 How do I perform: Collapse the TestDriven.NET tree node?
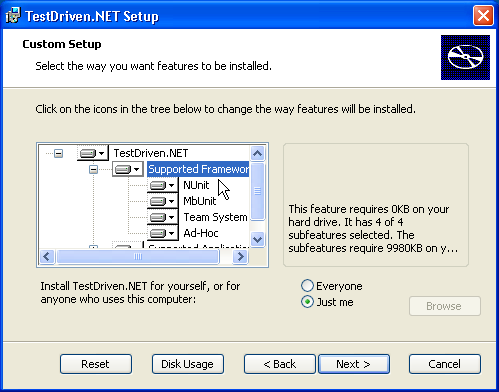coord(59,153)
